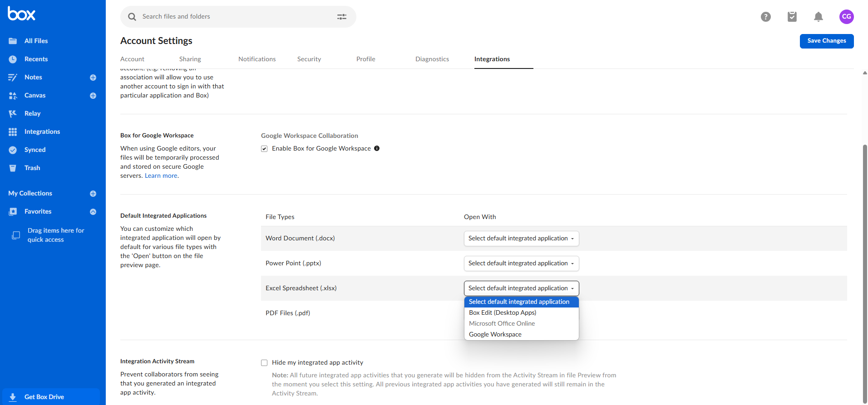The image size is (868, 405).
Task: Choose Select default integrated application option
Action: [521, 302]
